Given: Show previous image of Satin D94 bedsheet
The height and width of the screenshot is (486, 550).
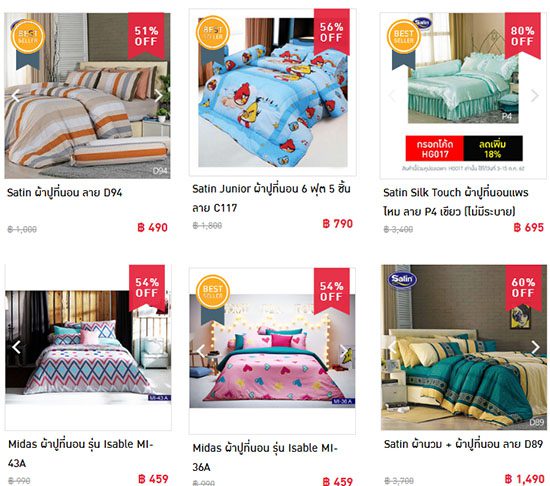Looking at the screenshot, I should click(15, 95).
